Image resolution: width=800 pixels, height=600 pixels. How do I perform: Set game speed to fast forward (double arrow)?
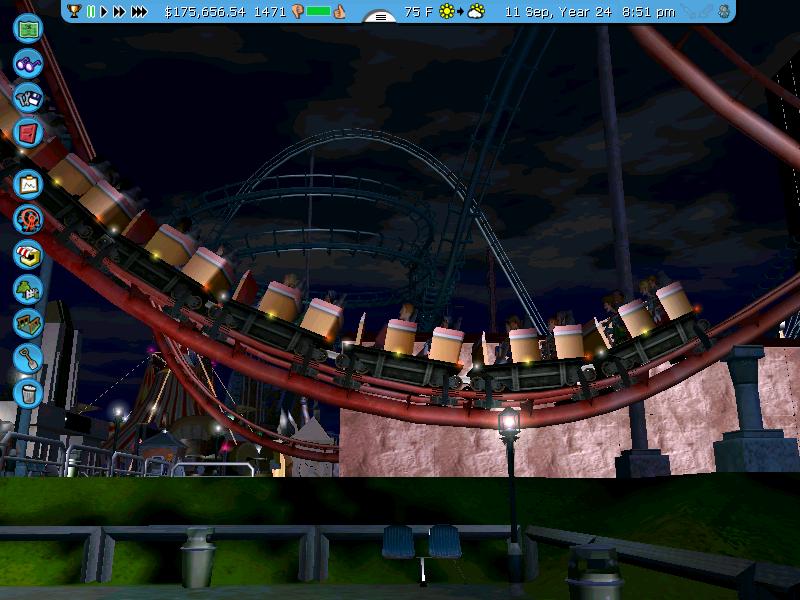(x=119, y=11)
